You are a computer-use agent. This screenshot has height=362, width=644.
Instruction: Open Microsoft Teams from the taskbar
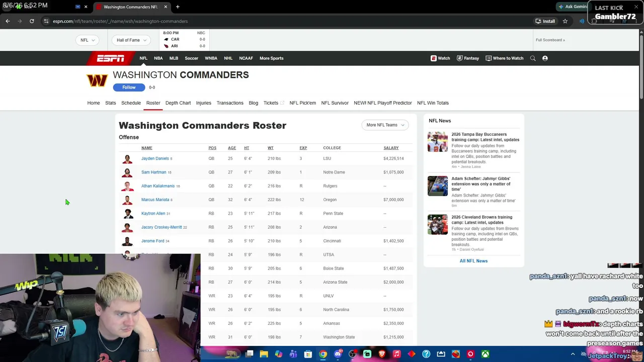tap(293, 354)
